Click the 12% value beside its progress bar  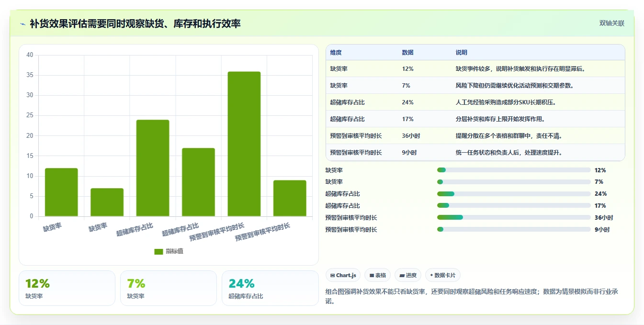[600, 170]
